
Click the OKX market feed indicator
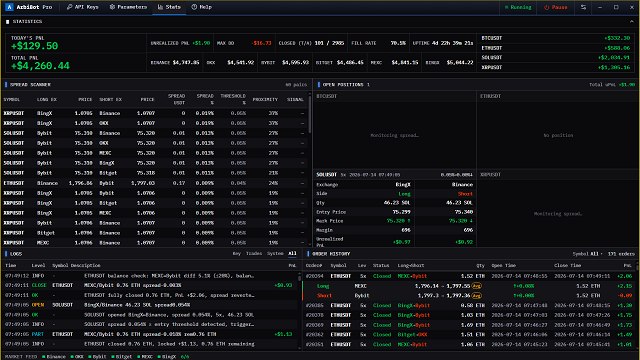pos(77,357)
